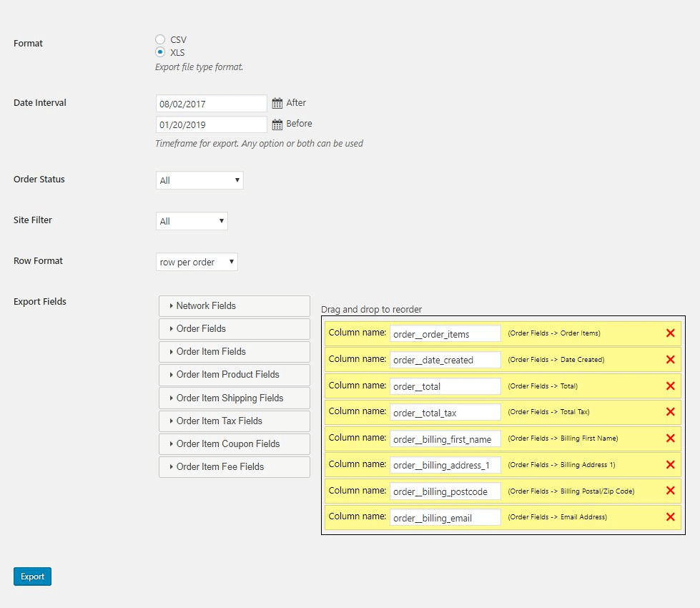
Task: Remove the order__billing_email export field
Action: pyautogui.click(x=670, y=516)
